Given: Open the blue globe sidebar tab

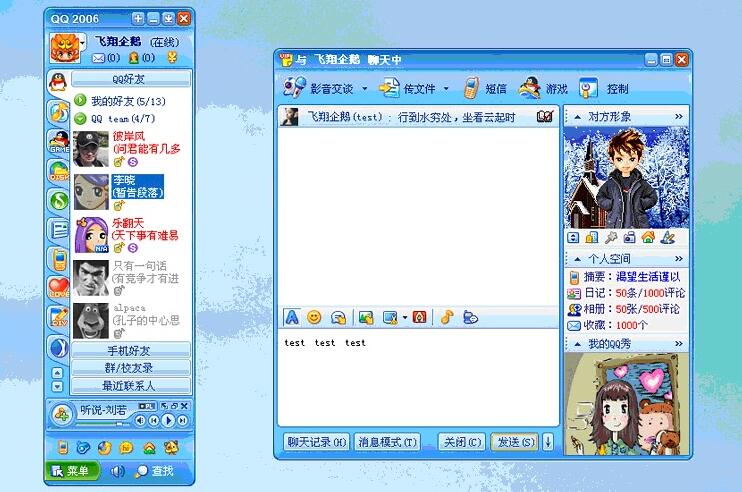Looking at the screenshot, I should [59, 347].
